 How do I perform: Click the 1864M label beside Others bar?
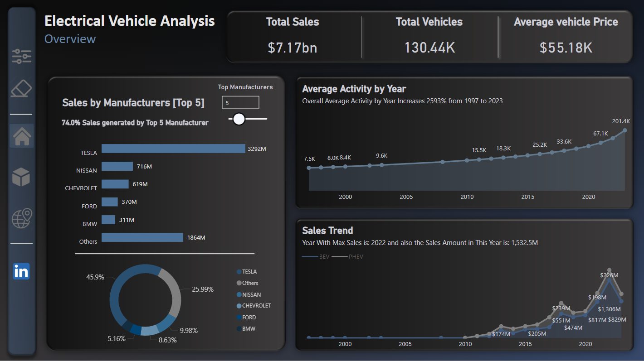(x=196, y=237)
